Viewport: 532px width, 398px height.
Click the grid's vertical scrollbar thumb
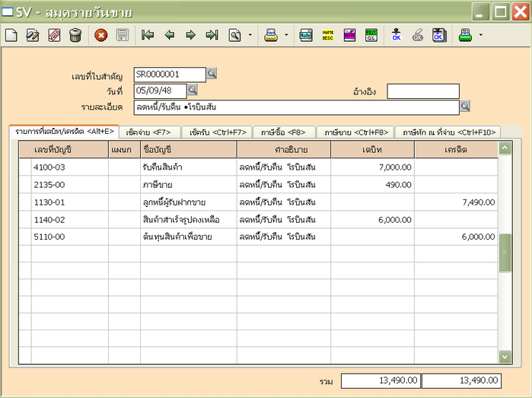click(505, 253)
